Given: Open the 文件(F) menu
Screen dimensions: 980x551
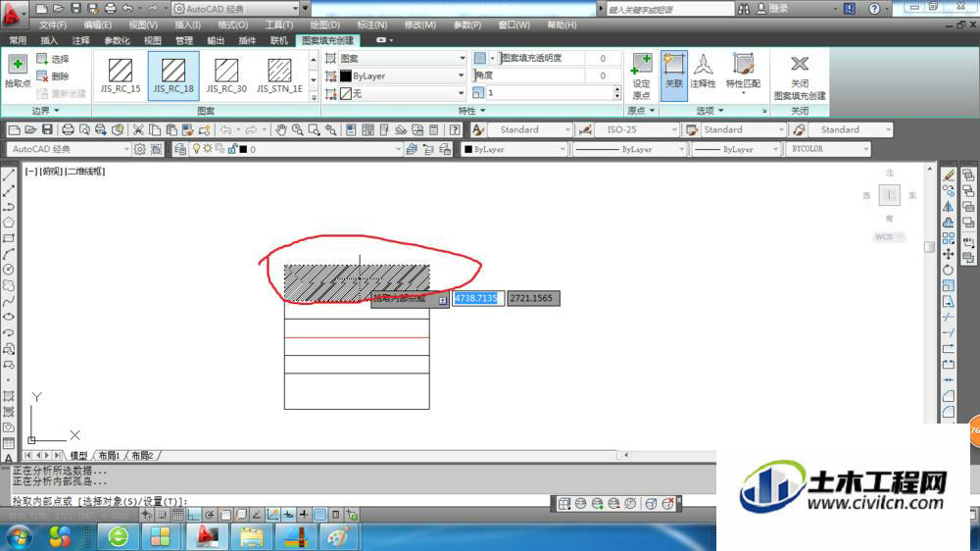Looking at the screenshot, I should [53, 25].
